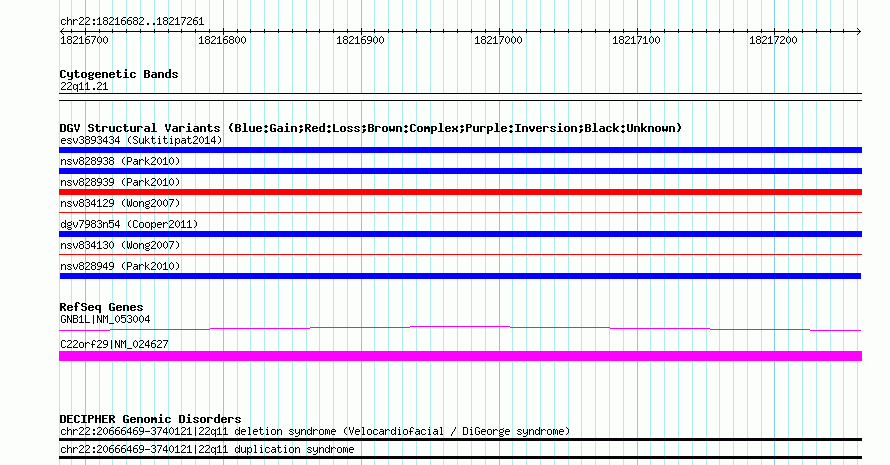Click the GNB1L|NM_053004 gene label
The height and width of the screenshot is (465, 890).
(x=106, y=319)
